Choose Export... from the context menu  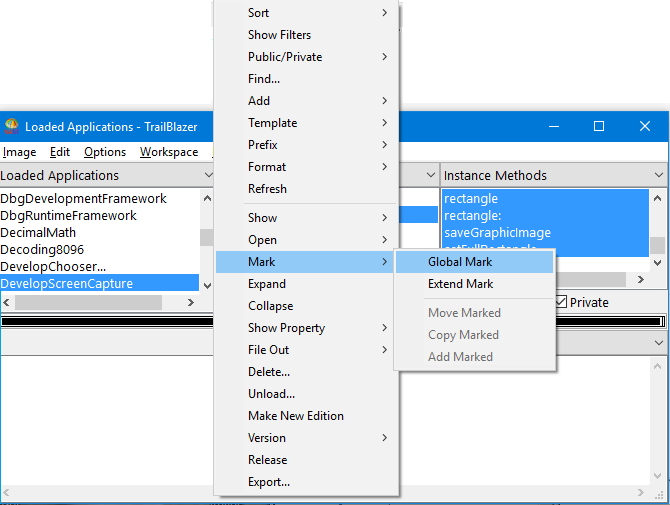coord(269,482)
